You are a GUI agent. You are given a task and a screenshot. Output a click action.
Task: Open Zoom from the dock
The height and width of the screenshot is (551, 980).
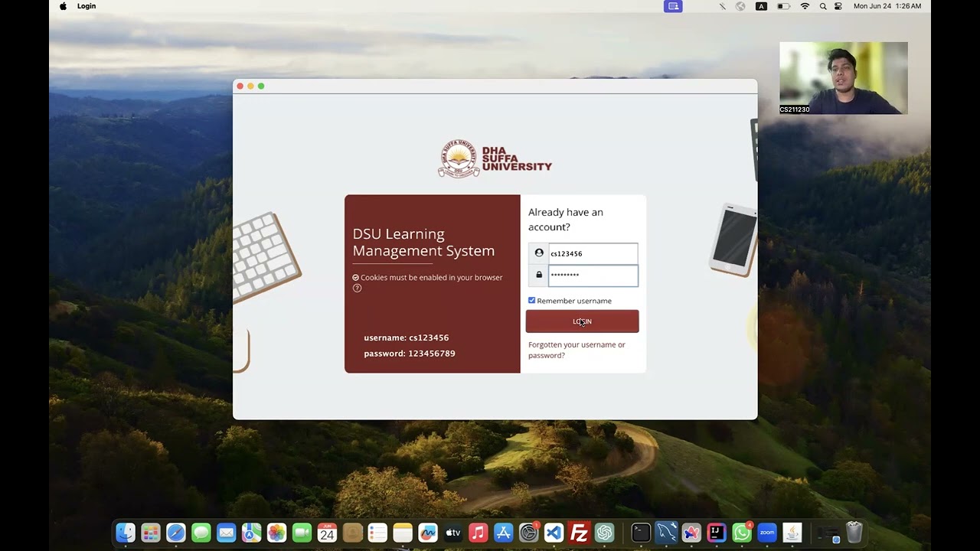tap(767, 533)
